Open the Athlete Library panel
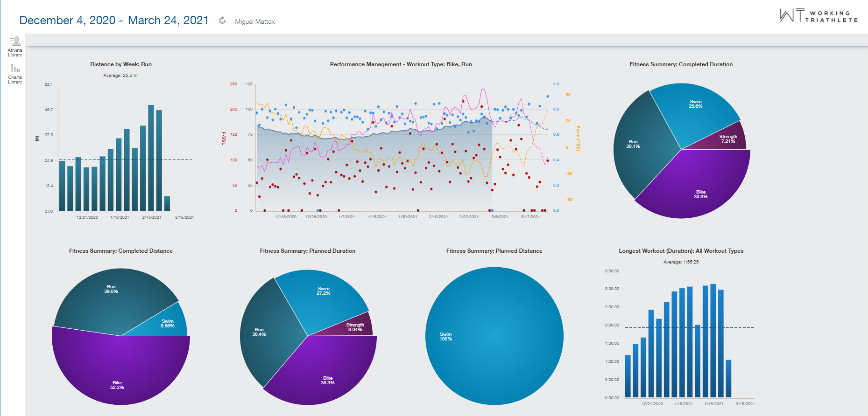This screenshot has width=868, height=416. click(x=15, y=47)
